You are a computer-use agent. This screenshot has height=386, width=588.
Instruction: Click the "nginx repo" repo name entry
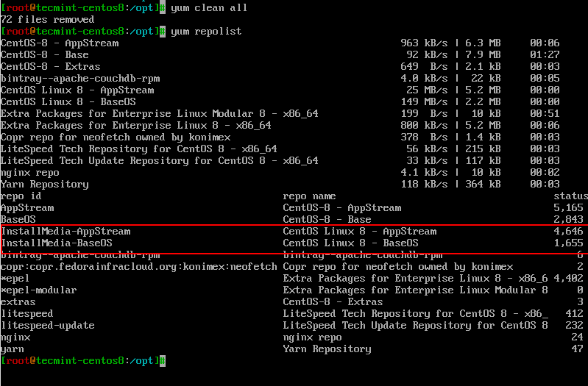(312, 337)
